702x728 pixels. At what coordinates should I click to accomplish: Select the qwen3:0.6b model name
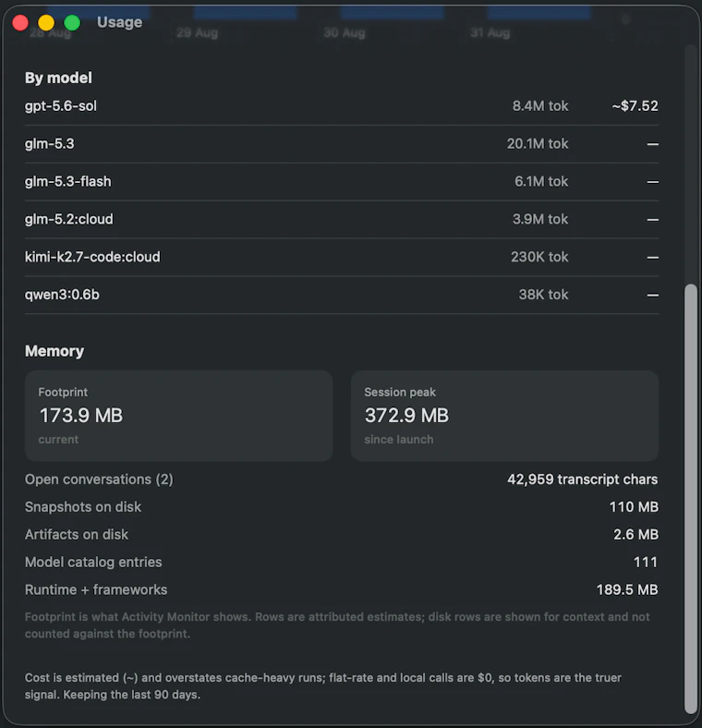click(x=62, y=295)
